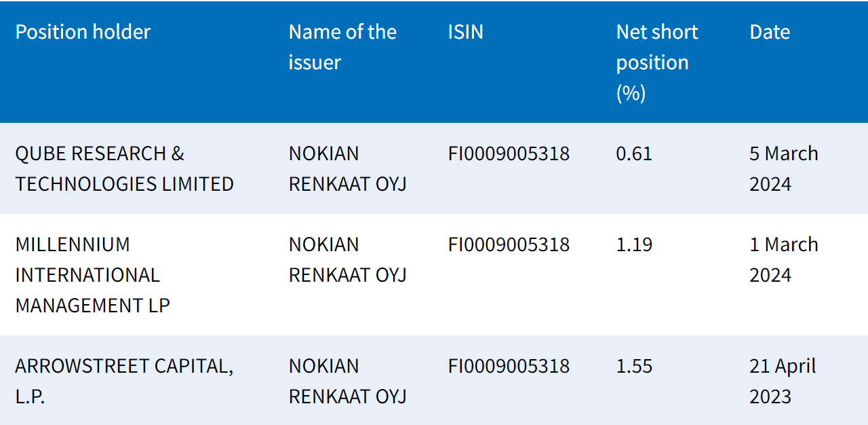This screenshot has width=868, height=425.
Task: Select the ISIN column header
Action: tap(466, 32)
